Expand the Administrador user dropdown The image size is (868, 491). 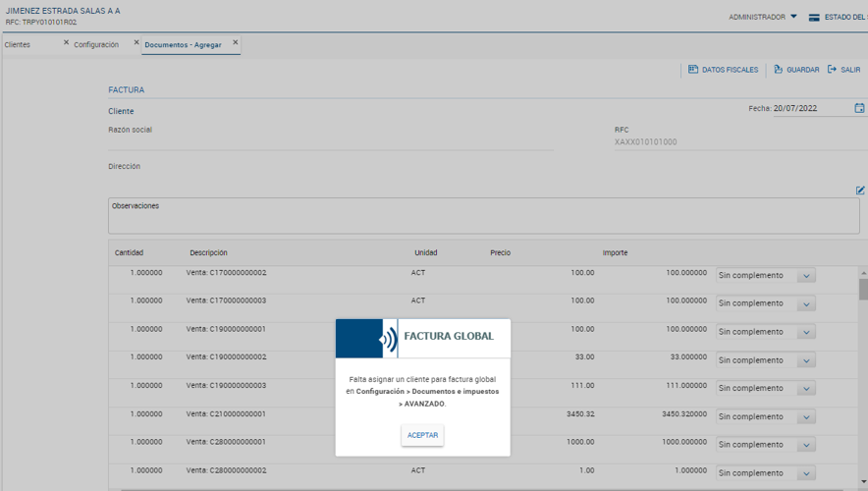(x=793, y=17)
